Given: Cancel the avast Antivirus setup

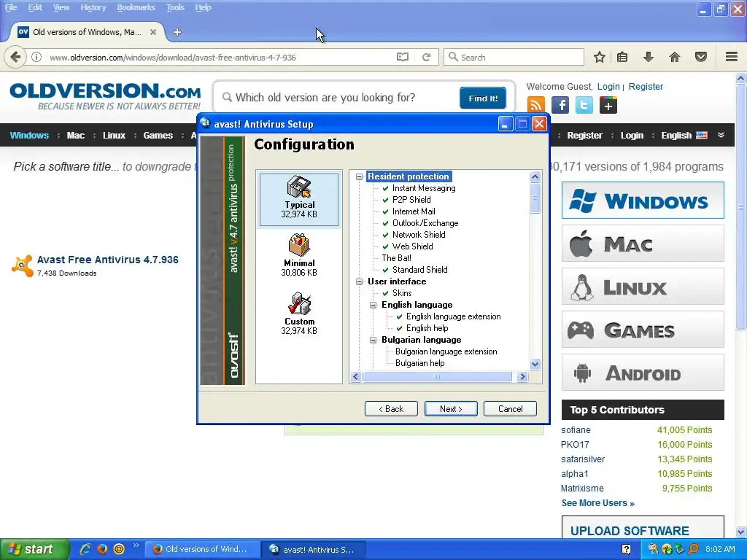Looking at the screenshot, I should coord(510,408).
